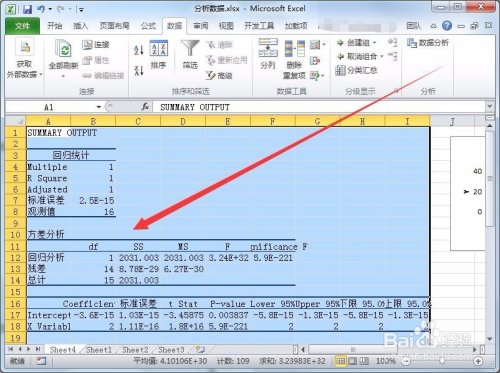Click the Insert Worksheet tab icon
The height and width of the screenshot is (373, 500).
(200, 350)
